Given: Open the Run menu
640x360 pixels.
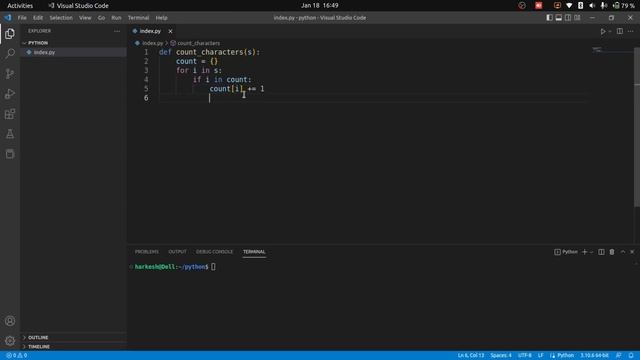Looking at the screenshot, I should point(116,18).
